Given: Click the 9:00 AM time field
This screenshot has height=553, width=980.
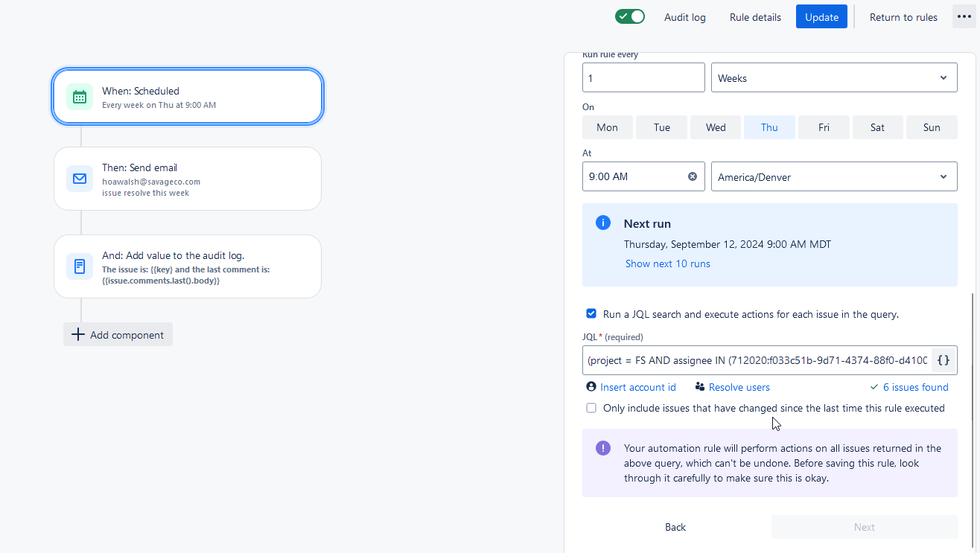Looking at the screenshot, I should 643,176.
